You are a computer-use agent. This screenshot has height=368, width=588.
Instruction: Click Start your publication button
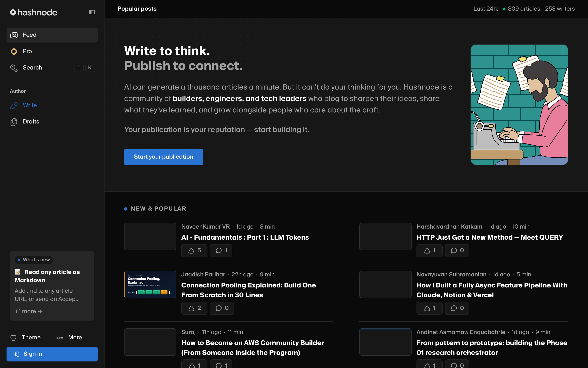[x=164, y=157]
